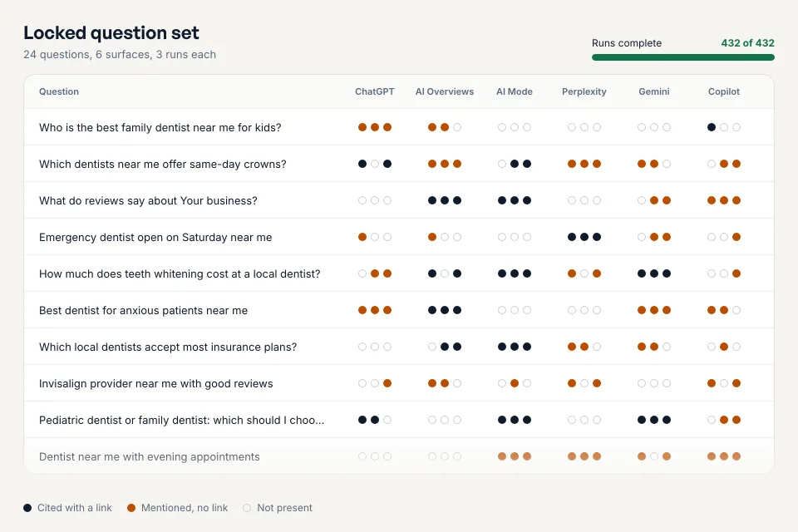Select the 'accept most insurance plans' question

[399, 347]
